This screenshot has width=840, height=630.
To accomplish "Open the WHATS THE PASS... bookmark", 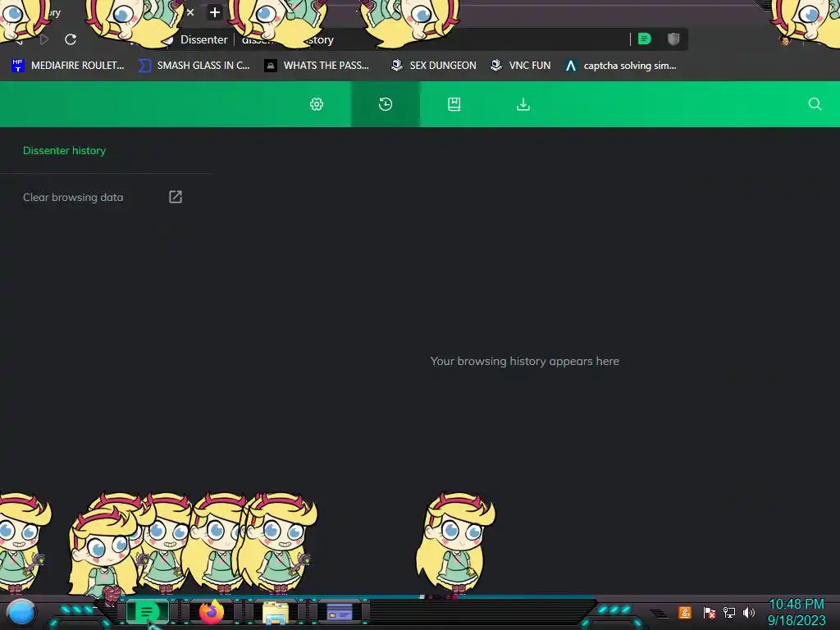I will click(x=317, y=66).
